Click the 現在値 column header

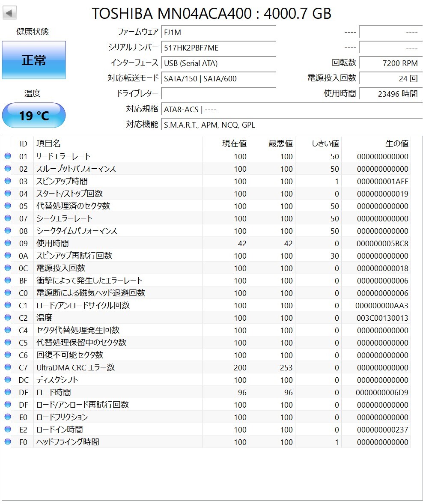point(235,143)
